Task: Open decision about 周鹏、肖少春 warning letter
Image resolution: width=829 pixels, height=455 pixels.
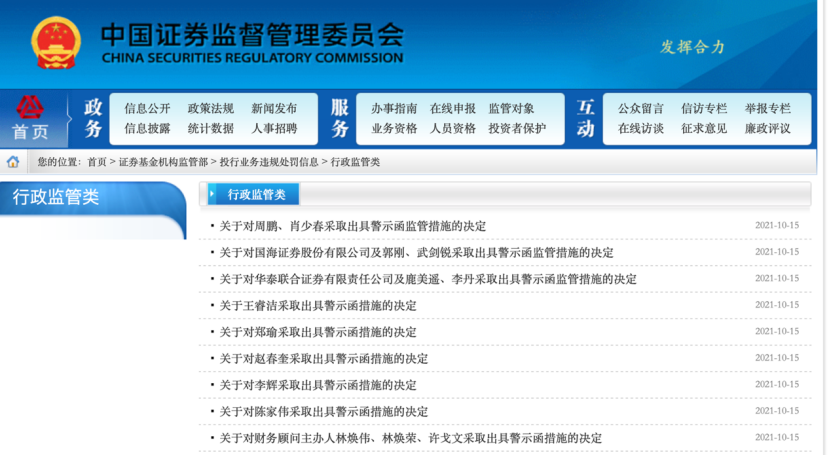Action: coord(352,226)
